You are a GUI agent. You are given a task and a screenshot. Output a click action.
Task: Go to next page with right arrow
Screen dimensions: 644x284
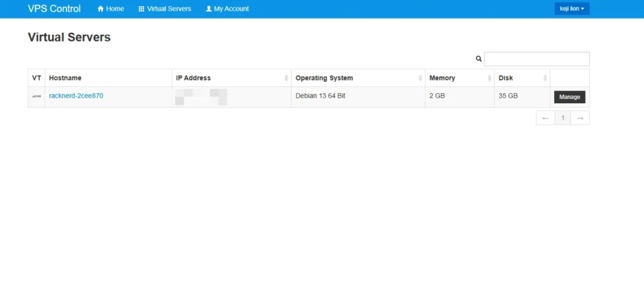pos(580,118)
